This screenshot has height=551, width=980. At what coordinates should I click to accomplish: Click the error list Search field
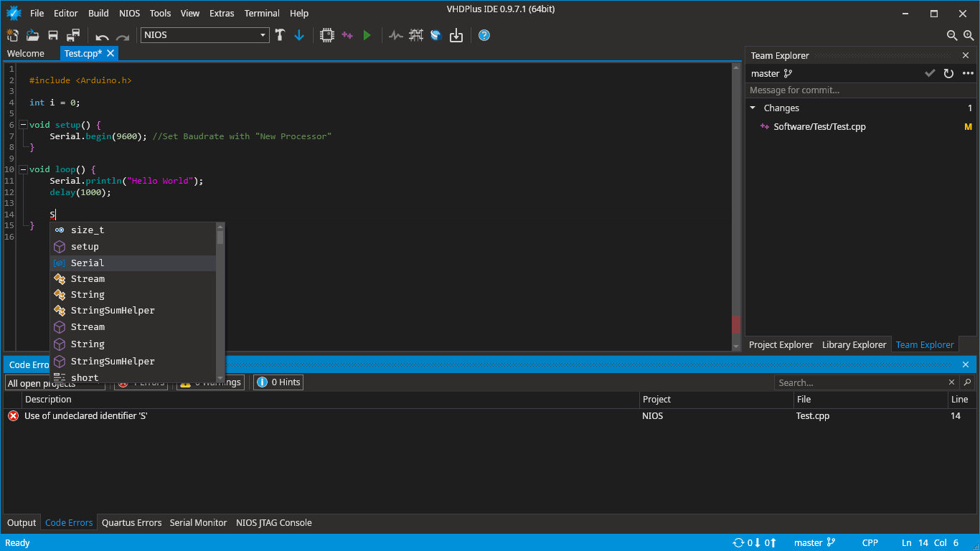pyautogui.click(x=859, y=382)
